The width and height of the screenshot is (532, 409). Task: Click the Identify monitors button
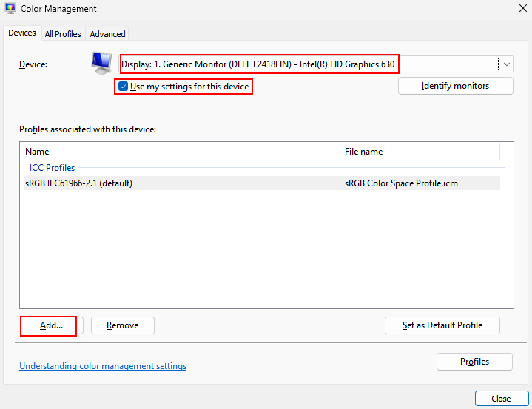(x=455, y=86)
